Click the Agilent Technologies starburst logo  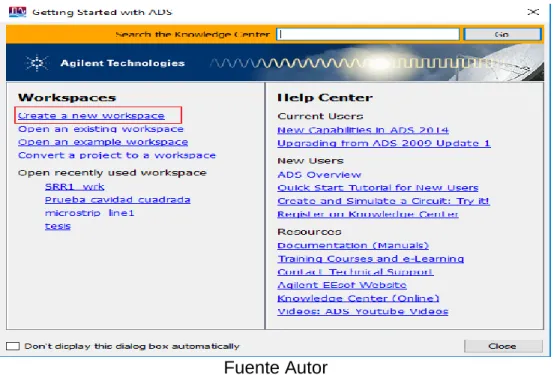[37, 63]
